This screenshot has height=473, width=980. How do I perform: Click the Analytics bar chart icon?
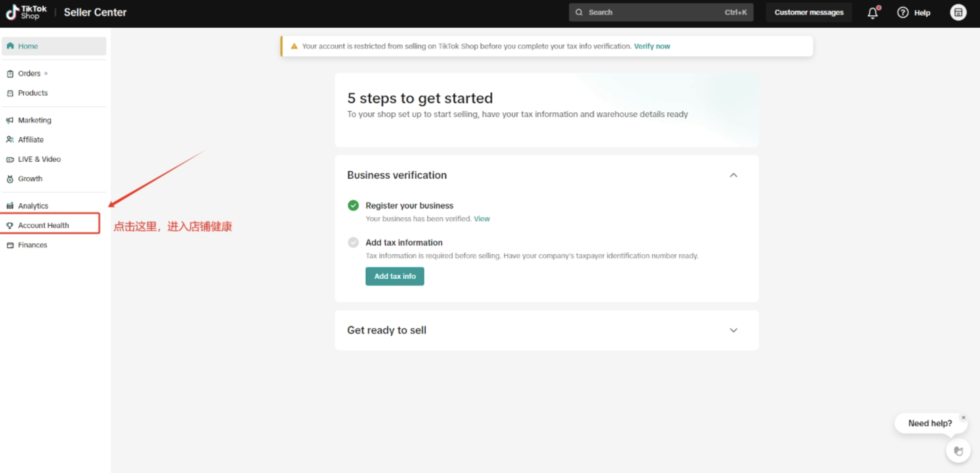click(10, 206)
